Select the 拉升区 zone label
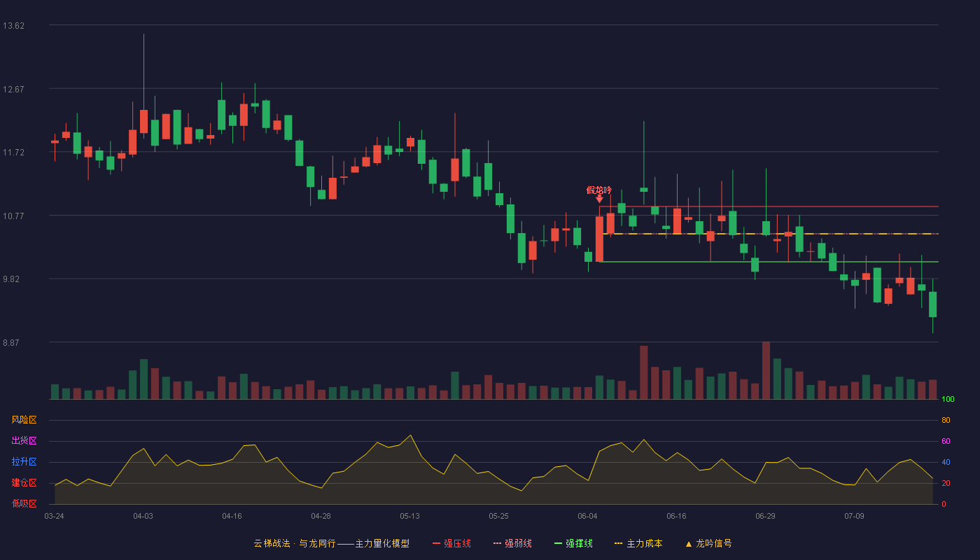980x560 pixels. click(x=24, y=462)
